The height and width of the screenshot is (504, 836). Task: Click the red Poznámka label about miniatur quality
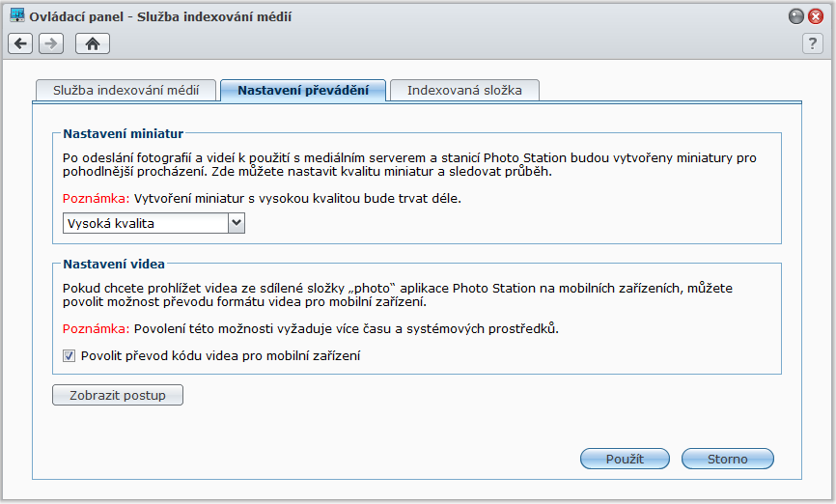(x=96, y=198)
